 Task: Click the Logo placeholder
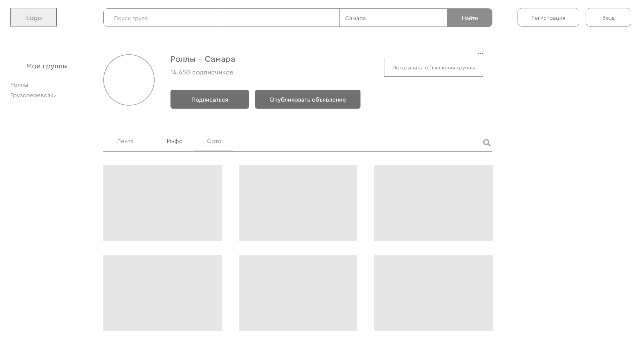pyautogui.click(x=34, y=17)
